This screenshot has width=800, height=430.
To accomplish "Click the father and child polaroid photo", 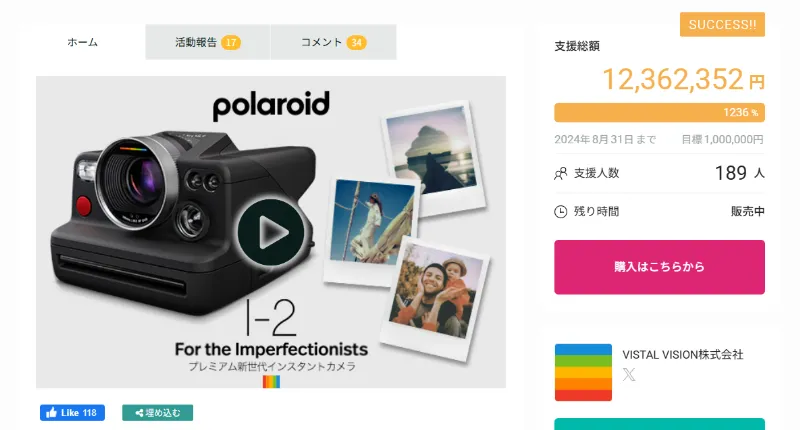I will coord(435,298).
